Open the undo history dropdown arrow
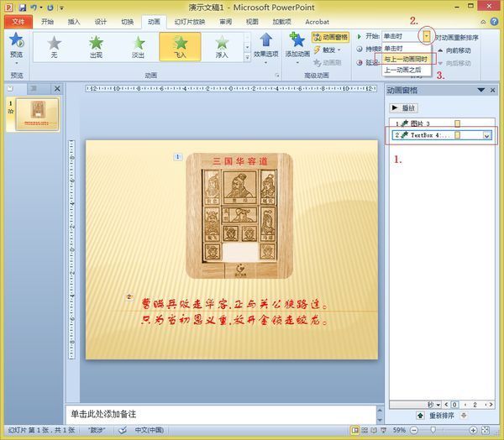This screenshot has width=504, height=440. (41, 8)
